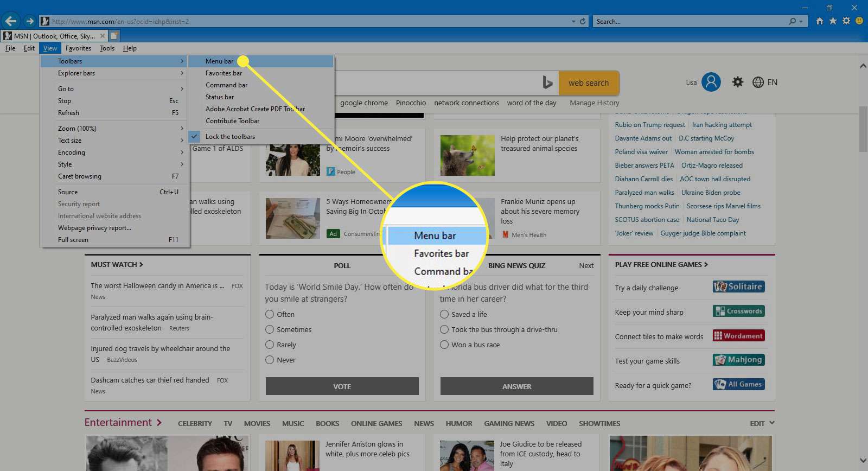Select 'Saved a life' quiz answer
Image resolution: width=868 pixels, height=471 pixels.
point(444,314)
